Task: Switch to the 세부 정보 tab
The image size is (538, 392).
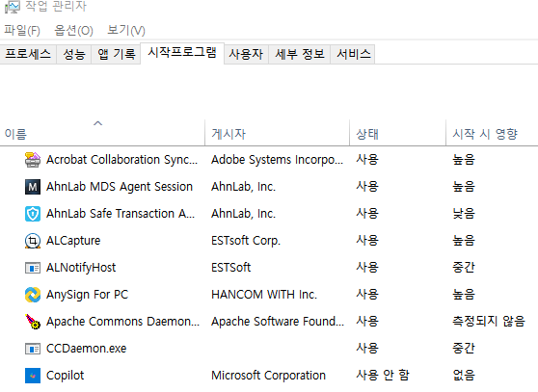Action: pyautogui.click(x=300, y=54)
